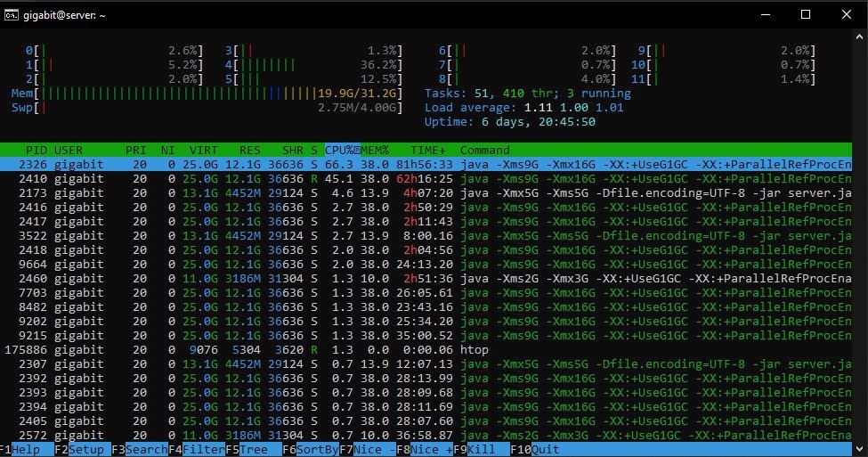The width and height of the screenshot is (868, 457).
Task: Click F10 Quit to exit htop
Action: (x=535, y=449)
